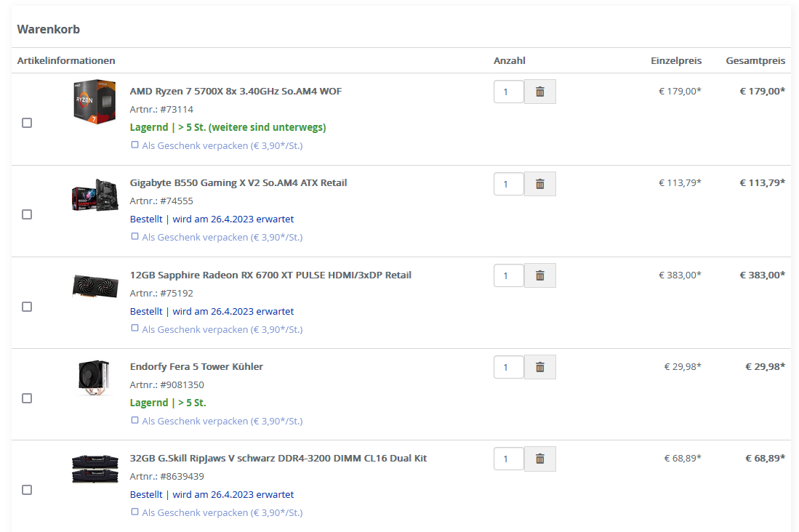This screenshot has height=532, width=799.
Task: Click Gigabyte B550 'Bestellt | wird am 26.4.2023 erwartet'
Action: (212, 219)
